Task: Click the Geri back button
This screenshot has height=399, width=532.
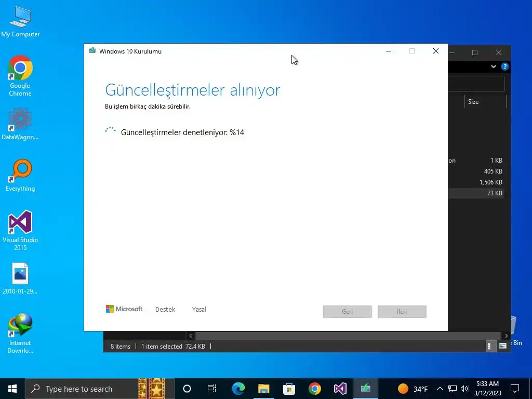Action: 348,312
